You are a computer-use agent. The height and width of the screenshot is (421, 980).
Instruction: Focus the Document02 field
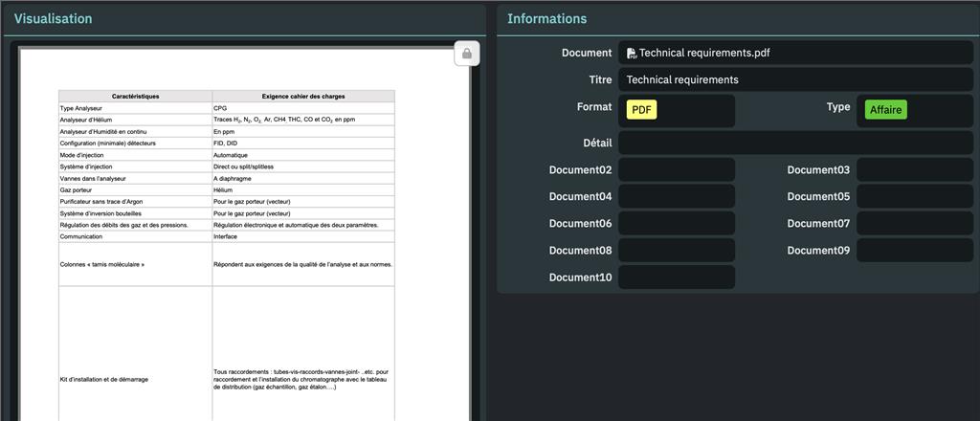[x=676, y=170]
